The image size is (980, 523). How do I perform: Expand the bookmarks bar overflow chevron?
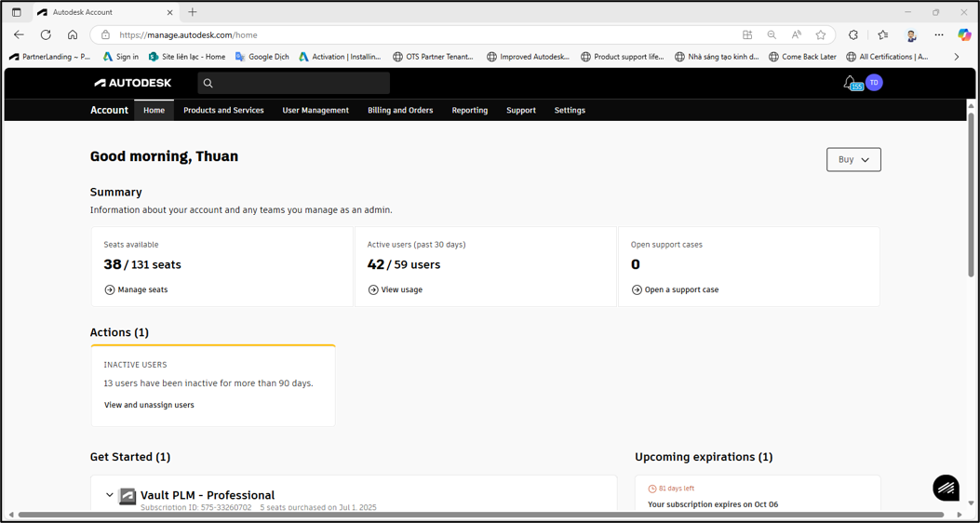(956, 57)
